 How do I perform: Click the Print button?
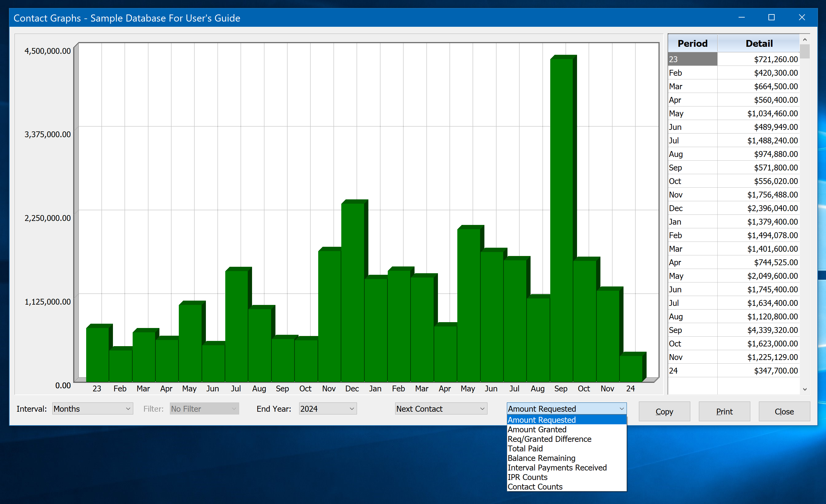pyautogui.click(x=724, y=411)
